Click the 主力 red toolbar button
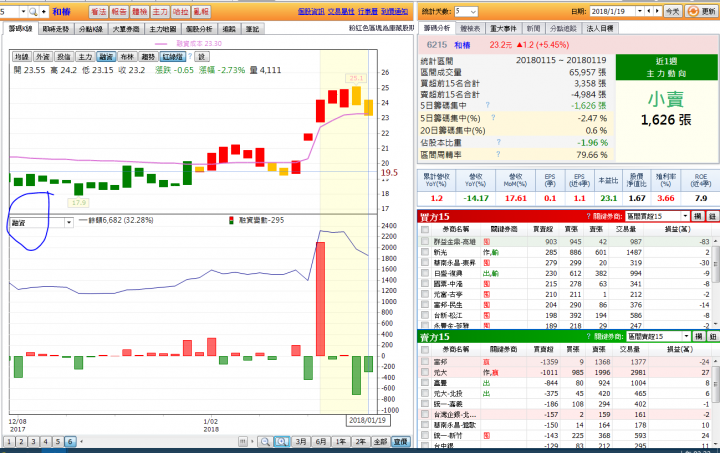 tap(160, 12)
